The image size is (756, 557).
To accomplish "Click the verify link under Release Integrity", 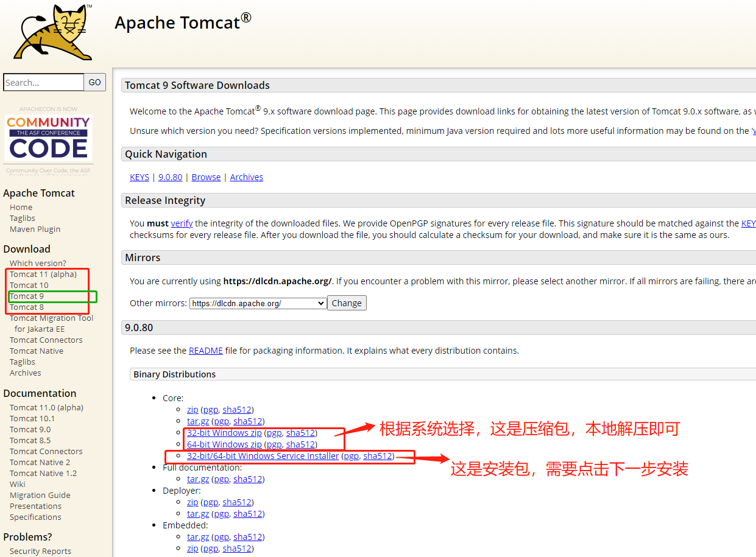I will point(182,223).
